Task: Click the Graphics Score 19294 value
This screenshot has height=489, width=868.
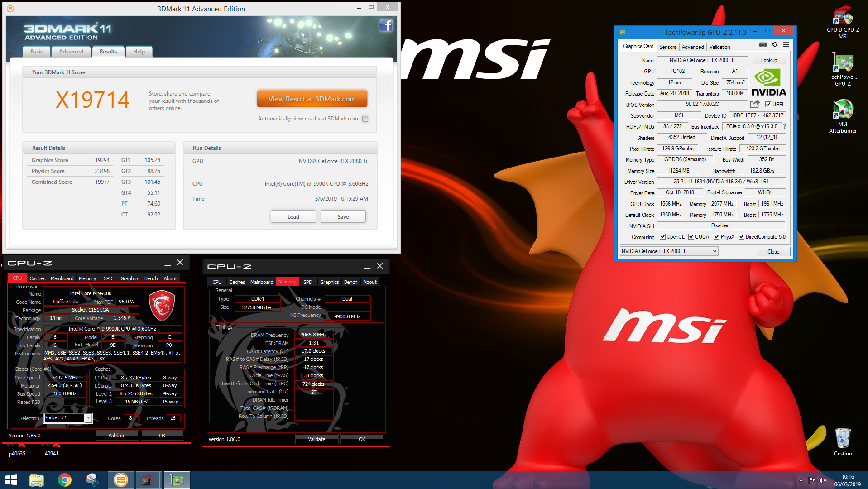Action: coord(102,160)
